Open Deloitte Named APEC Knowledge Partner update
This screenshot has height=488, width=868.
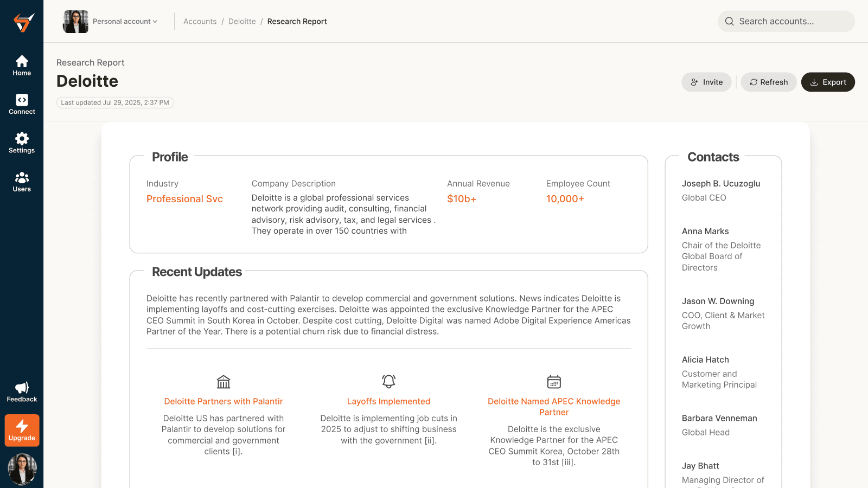coord(554,407)
